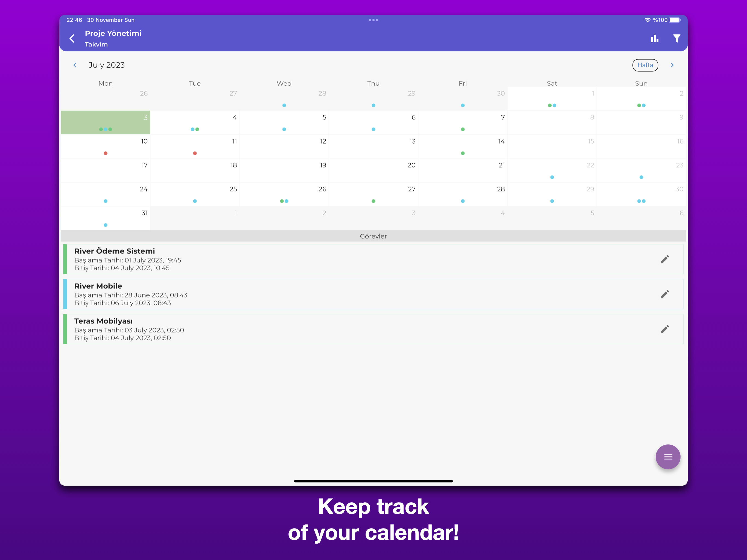Tap the battery status icon
Image resolution: width=747 pixels, height=560 pixels.
(x=675, y=20)
